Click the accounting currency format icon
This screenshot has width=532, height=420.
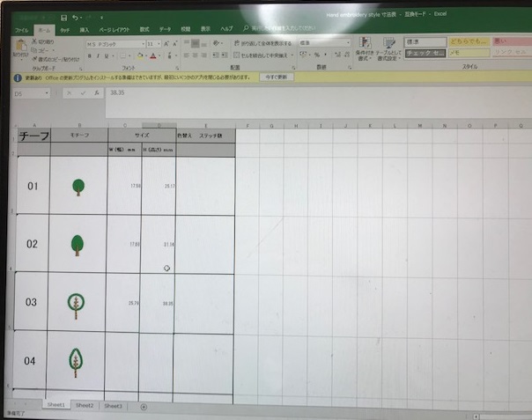(x=303, y=54)
